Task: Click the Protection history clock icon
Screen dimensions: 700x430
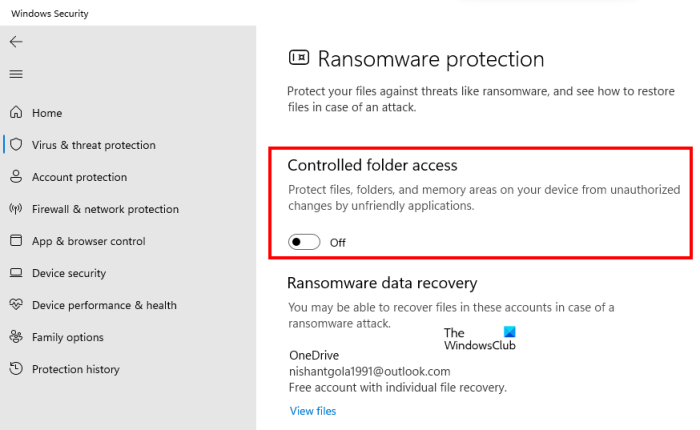Action: pyautogui.click(x=16, y=369)
